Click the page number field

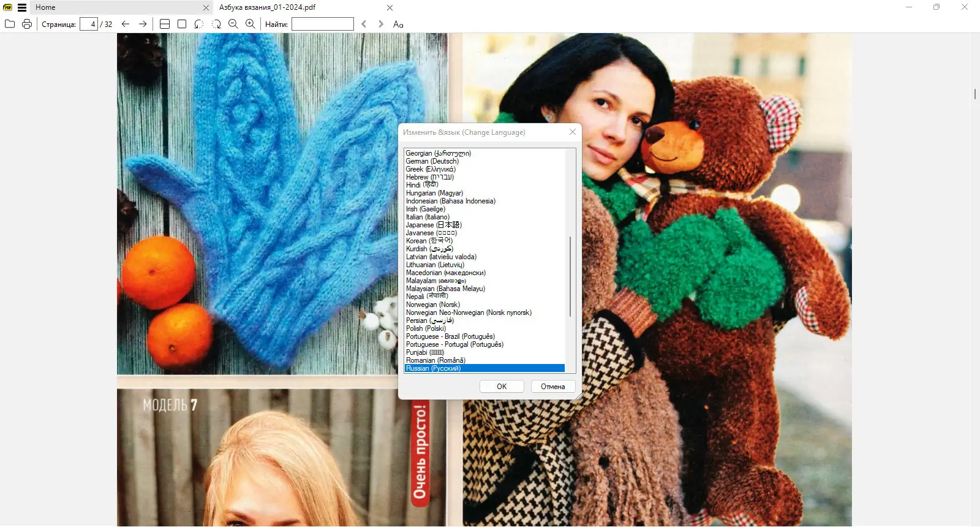click(x=89, y=24)
